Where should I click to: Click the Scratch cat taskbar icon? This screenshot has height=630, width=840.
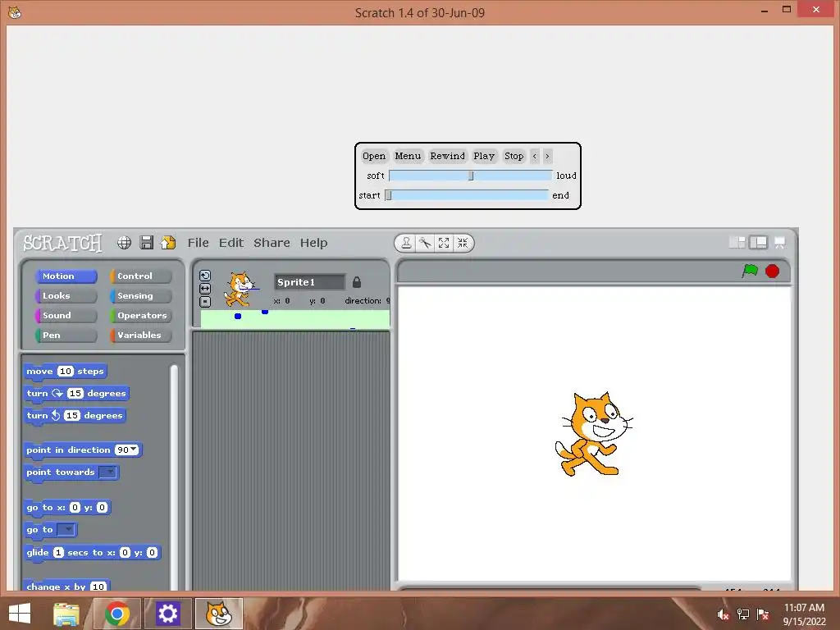point(218,614)
